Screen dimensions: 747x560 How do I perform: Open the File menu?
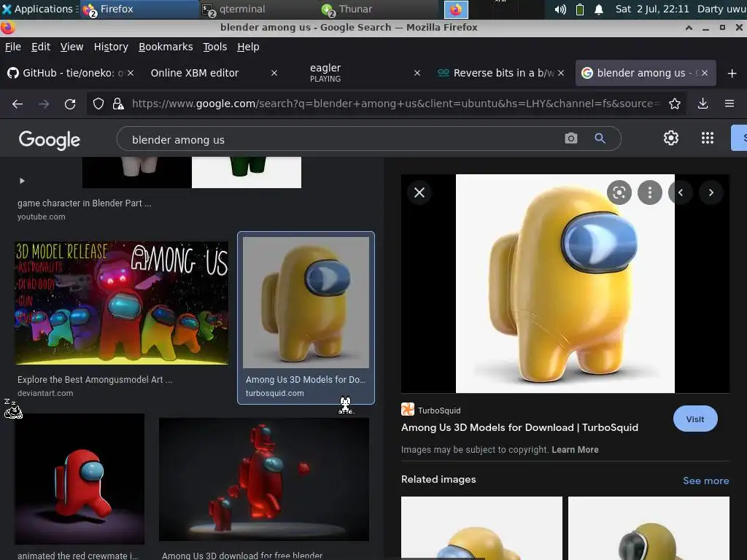tap(13, 47)
